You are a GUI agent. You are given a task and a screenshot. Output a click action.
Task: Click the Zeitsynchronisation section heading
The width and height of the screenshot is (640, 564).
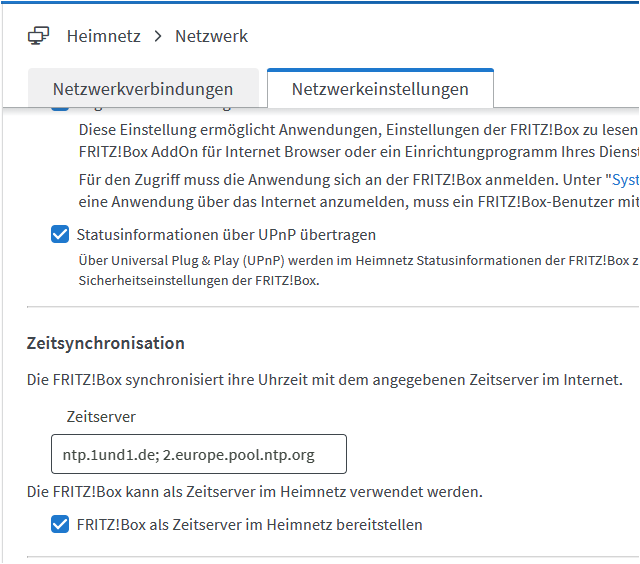105,343
